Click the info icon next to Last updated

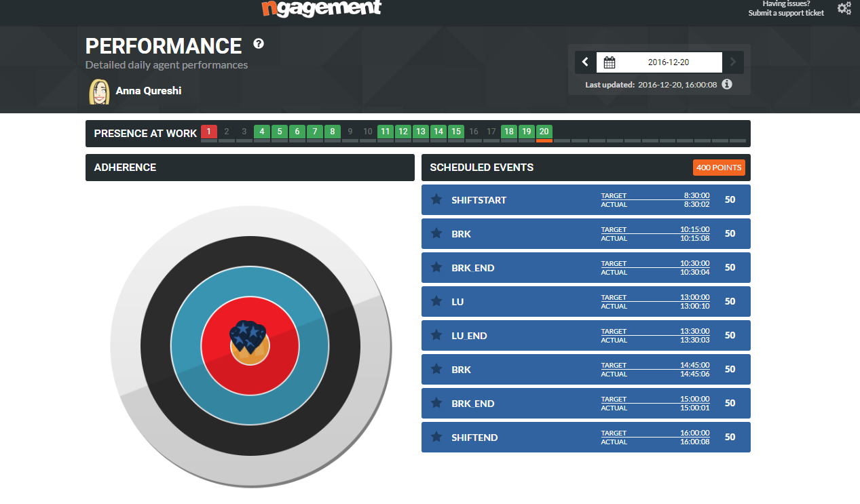pyautogui.click(x=727, y=84)
